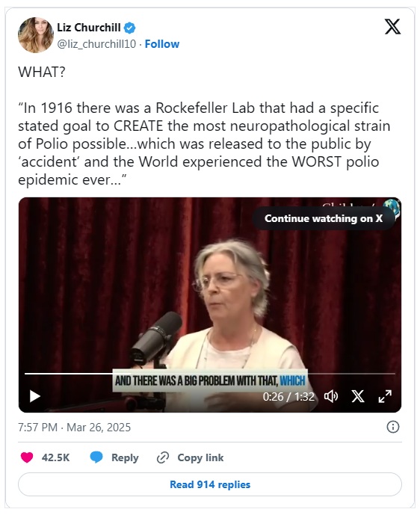The image size is (420, 515).
Task: Copy link using chain icon
Action: coord(163,457)
